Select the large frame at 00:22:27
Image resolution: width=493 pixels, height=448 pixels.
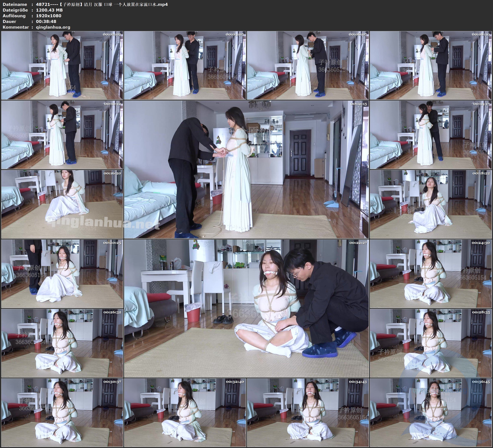tap(246, 308)
